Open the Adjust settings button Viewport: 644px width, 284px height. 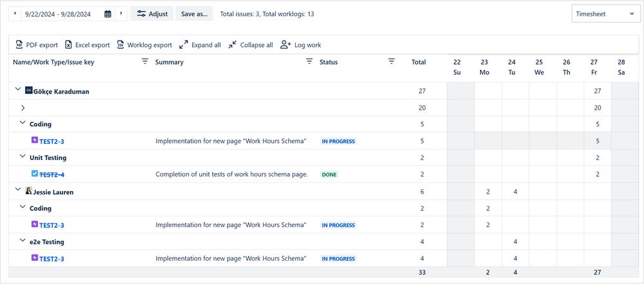(x=152, y=14)
